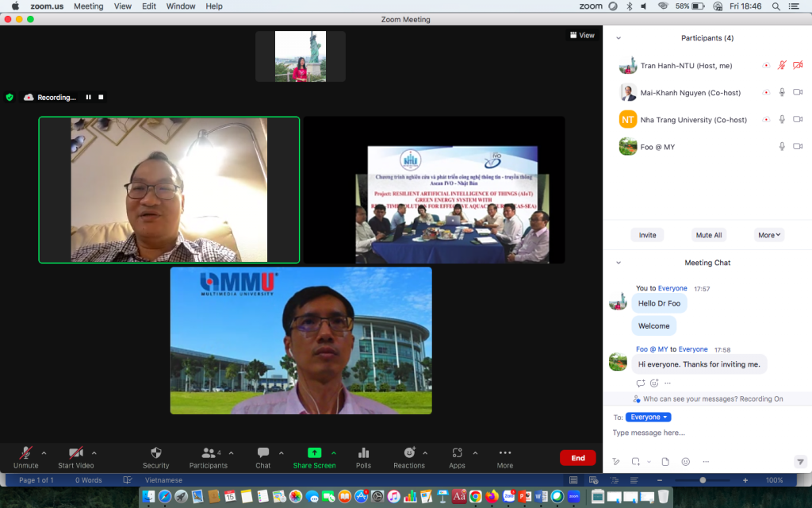Toggle Tran Hanh-NTU camera off icon
This screenshot has height=508, width=812.
(x=798, y=65)
